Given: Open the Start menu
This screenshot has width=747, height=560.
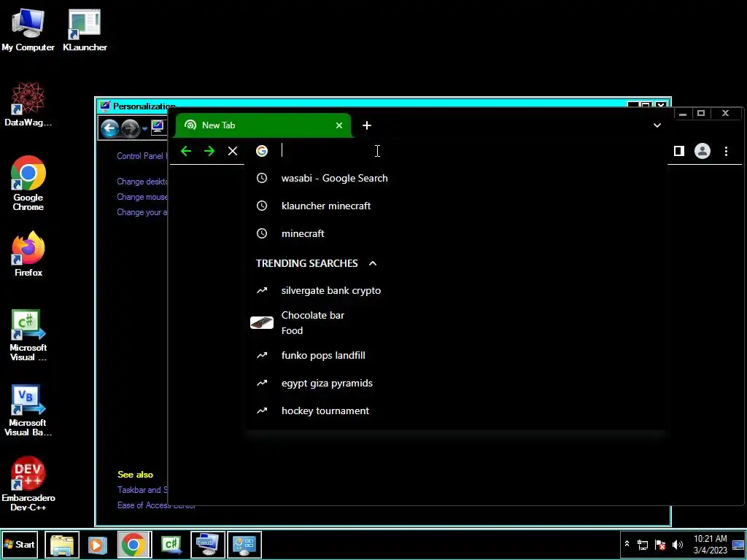Looking at the screenshot, I should [20, 544].
